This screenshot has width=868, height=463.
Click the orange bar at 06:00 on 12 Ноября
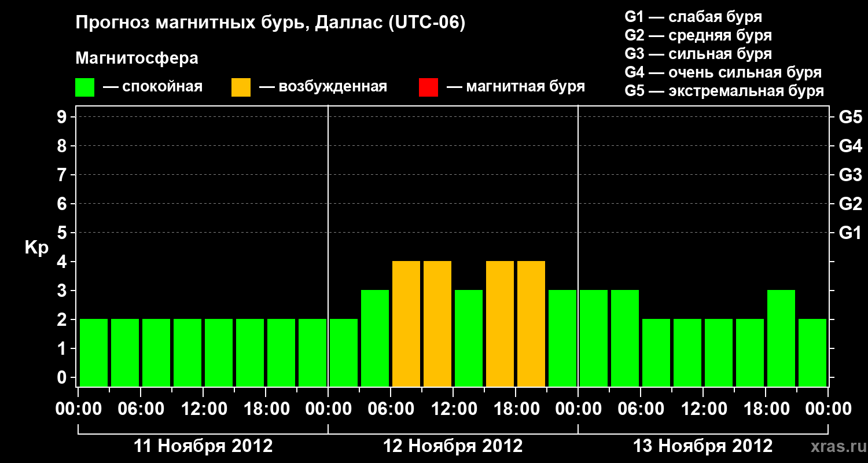pyautogui.click(x=406, y=324)
